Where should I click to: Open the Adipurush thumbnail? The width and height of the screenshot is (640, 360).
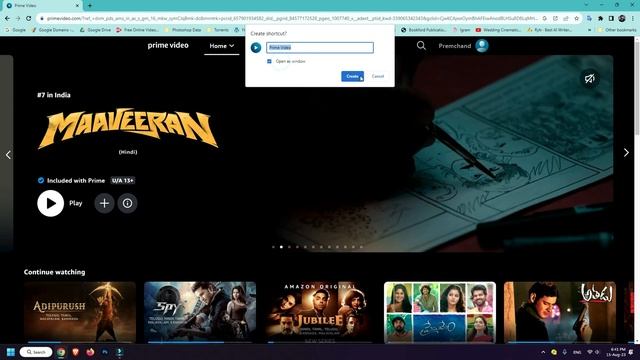click(x=80, y=312)
